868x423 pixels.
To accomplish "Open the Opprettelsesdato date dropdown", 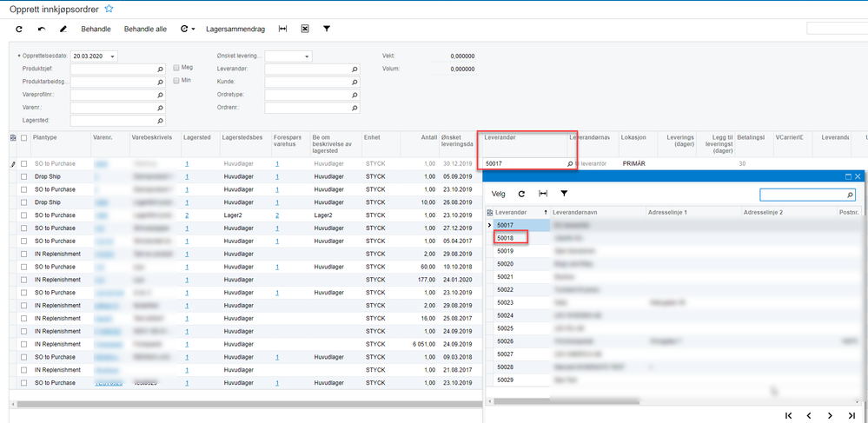I will 113,56.
